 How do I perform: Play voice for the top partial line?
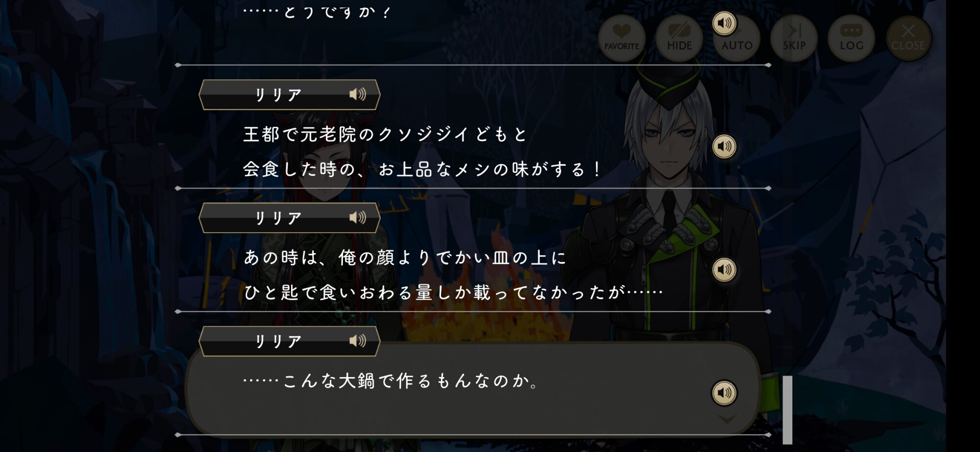point(724,23)
